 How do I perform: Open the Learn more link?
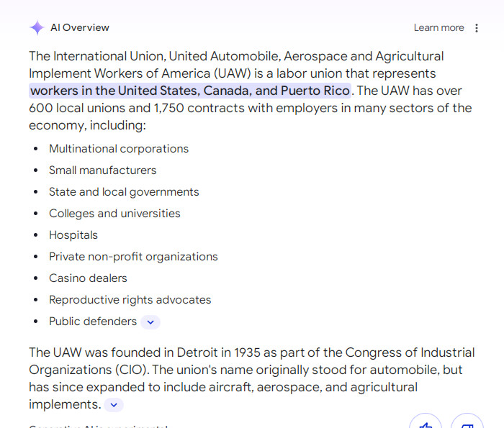tap(438, 28)
